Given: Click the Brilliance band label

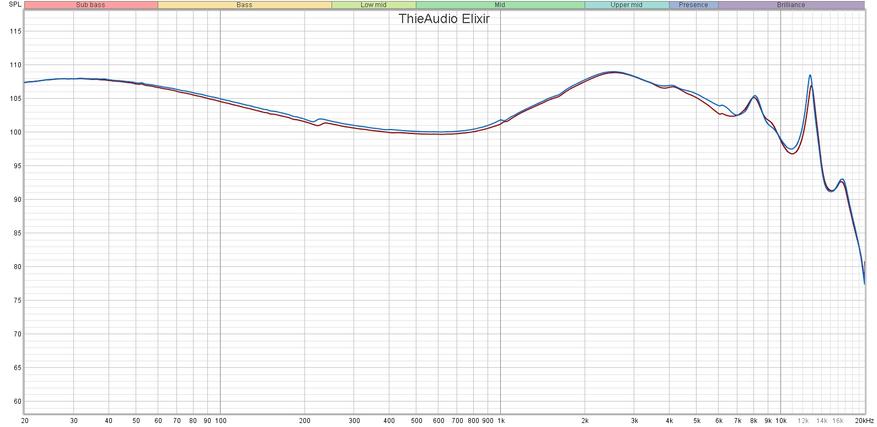Looking at the screenshot, I should (790, 5).
